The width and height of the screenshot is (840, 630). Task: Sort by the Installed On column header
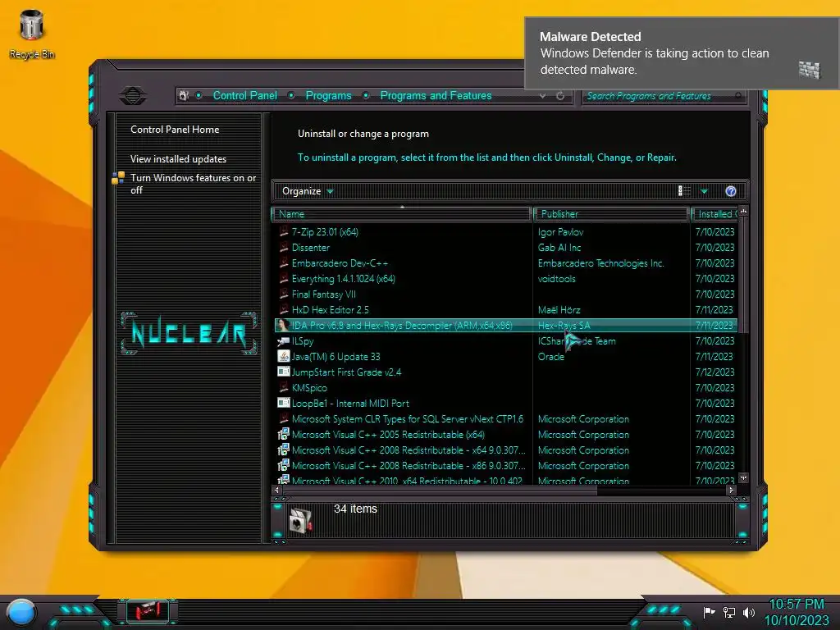(x=714, y=214)
